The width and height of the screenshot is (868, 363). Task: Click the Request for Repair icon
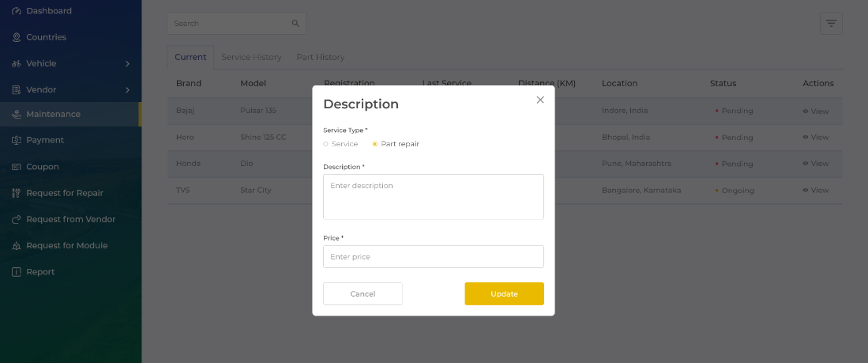(17, 193)
